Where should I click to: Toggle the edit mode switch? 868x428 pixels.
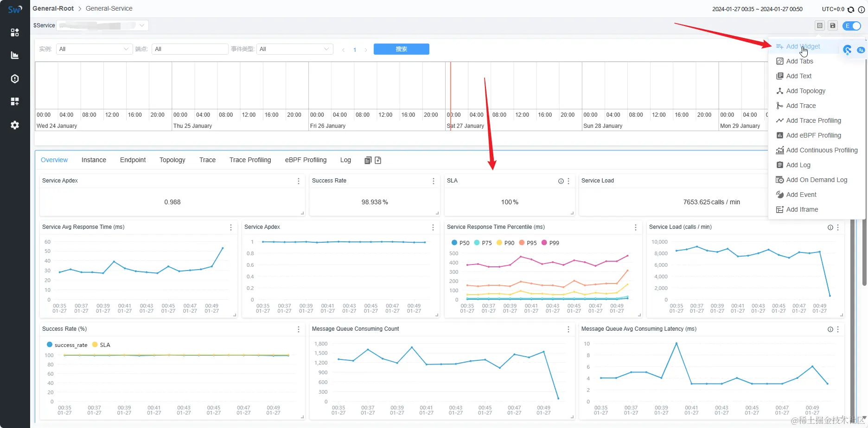pyautogui.click(x=851, y=26)
